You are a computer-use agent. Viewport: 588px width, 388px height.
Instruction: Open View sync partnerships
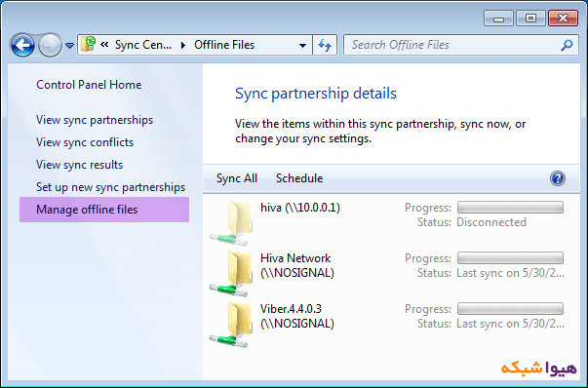pos(95,120)
